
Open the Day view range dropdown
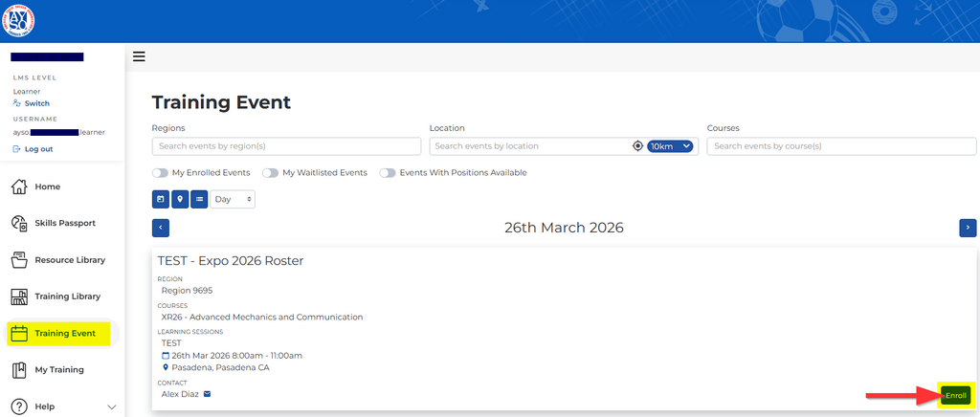[233, 199]
